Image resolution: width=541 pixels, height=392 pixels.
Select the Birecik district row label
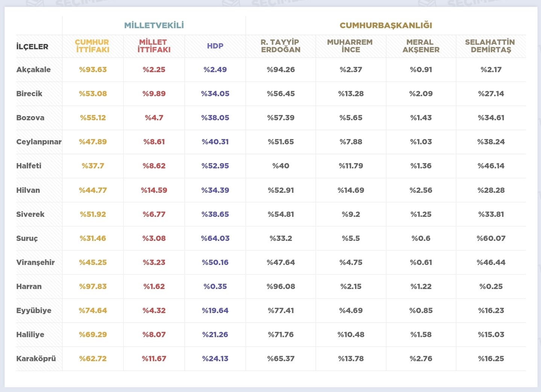tap(29, 94)
